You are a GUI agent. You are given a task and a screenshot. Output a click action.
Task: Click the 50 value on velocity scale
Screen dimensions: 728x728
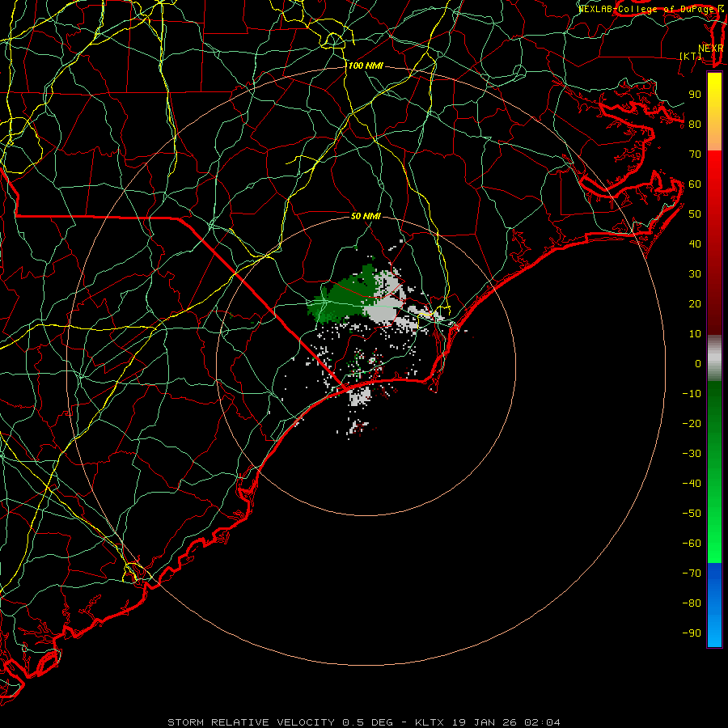point(695,214)
